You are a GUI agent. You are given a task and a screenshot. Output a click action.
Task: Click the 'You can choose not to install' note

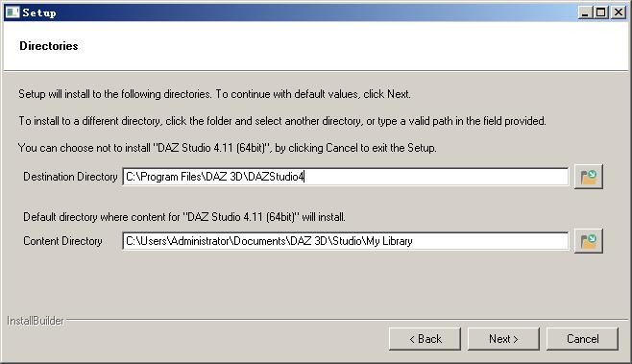228,148
